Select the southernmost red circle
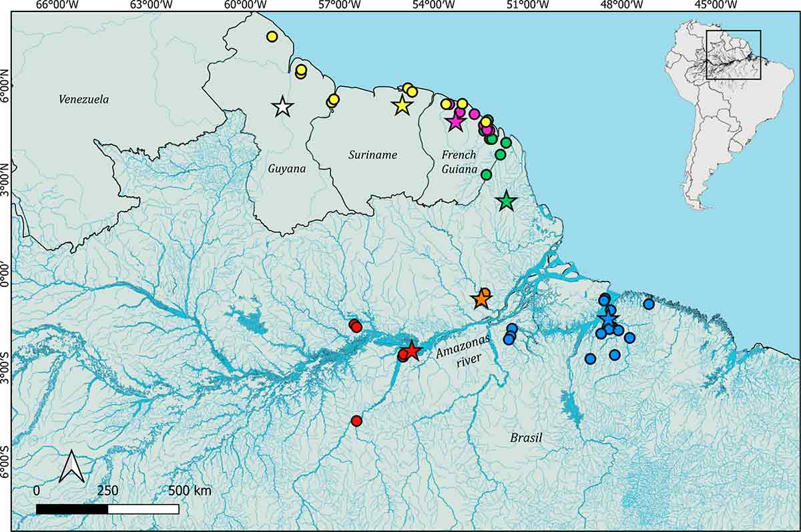The height and width of the screenshot is (532, 801). click(356, 421)
